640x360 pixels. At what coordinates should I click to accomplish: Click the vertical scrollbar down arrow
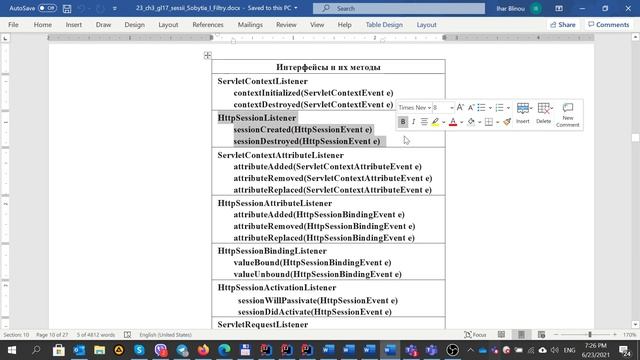coord(636,324)
